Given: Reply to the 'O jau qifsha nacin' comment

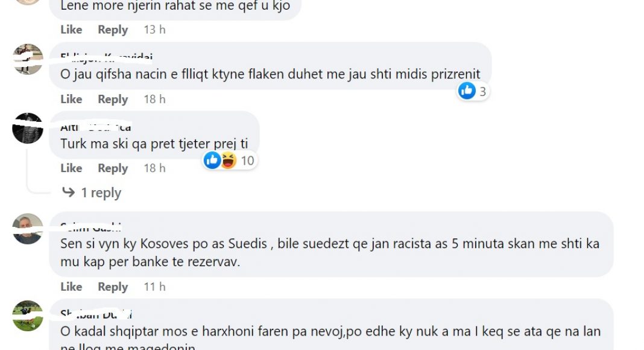Looking at the screenshot, I should (x=113, y=100).
